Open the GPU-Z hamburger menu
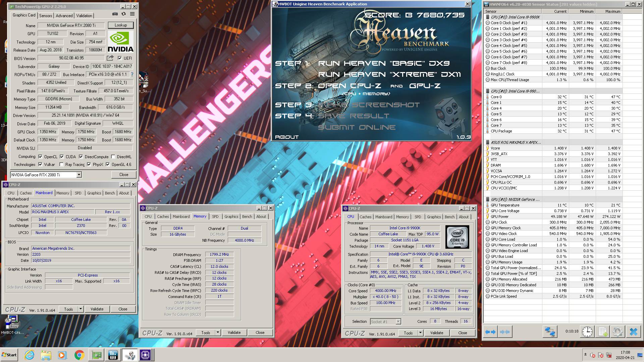The width and height of the screenshot is (644, 362). pyautogui.click(x=132, y=14)
